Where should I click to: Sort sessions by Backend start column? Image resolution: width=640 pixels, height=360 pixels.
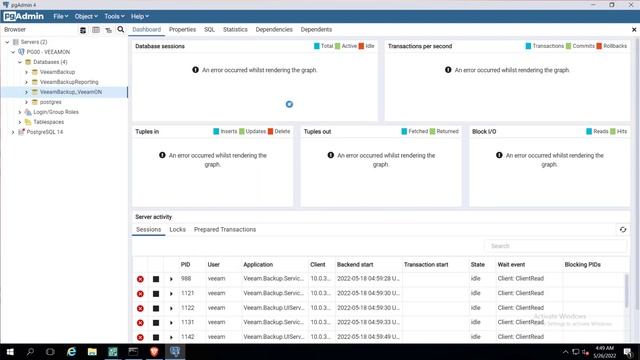pyautogui.click(x=355, y=264)
